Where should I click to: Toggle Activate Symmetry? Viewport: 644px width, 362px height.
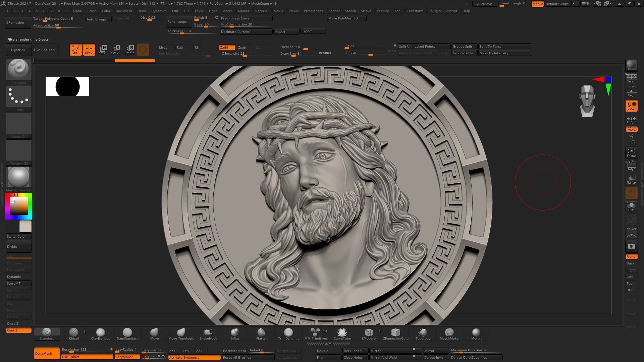point(194,357)
